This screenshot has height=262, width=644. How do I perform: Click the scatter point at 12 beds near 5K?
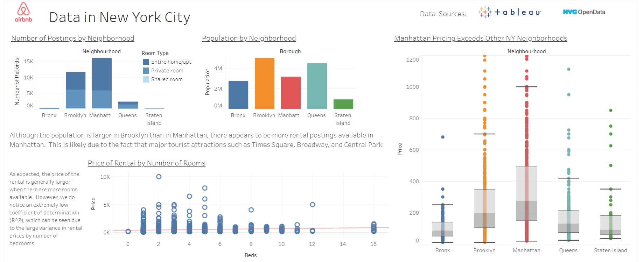pyautogui.click(x=312, y=205)
